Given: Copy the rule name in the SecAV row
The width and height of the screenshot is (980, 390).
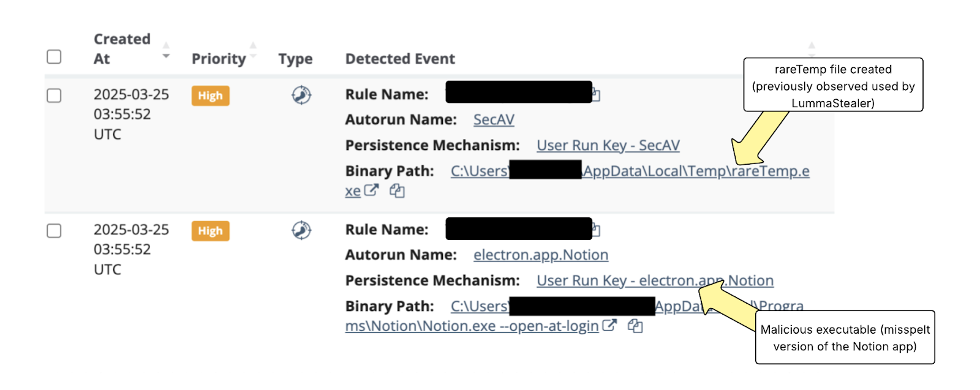Looking at the screenshot, I should (596, 95).
